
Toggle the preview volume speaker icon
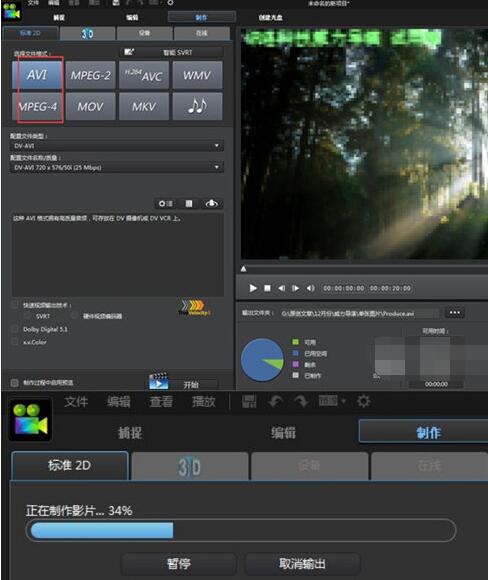pyautogui.click(x=310, y=288)
